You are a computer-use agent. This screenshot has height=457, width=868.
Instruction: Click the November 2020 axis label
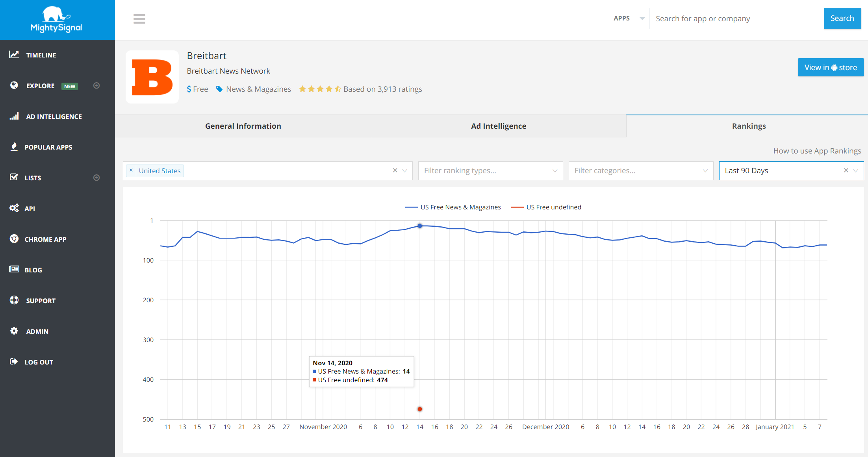[x=323, y=427]
